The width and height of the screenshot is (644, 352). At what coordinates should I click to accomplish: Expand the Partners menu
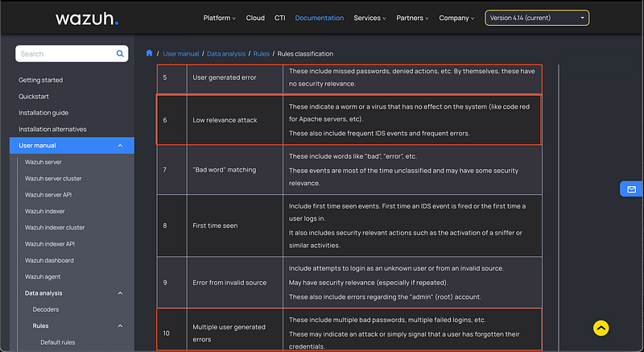(x=412, y=18)
